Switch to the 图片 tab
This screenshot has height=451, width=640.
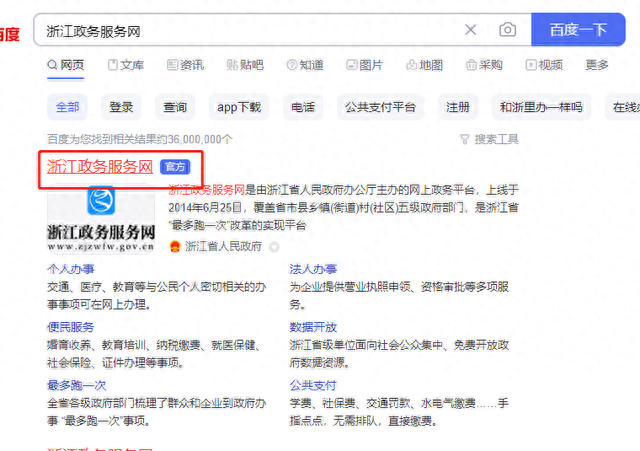pyautogui.click(x=364, y=65)
